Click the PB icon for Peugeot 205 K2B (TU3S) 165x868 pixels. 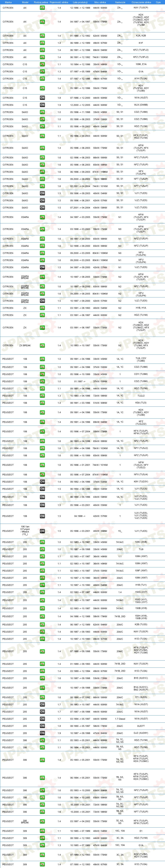tap(42, 625)
